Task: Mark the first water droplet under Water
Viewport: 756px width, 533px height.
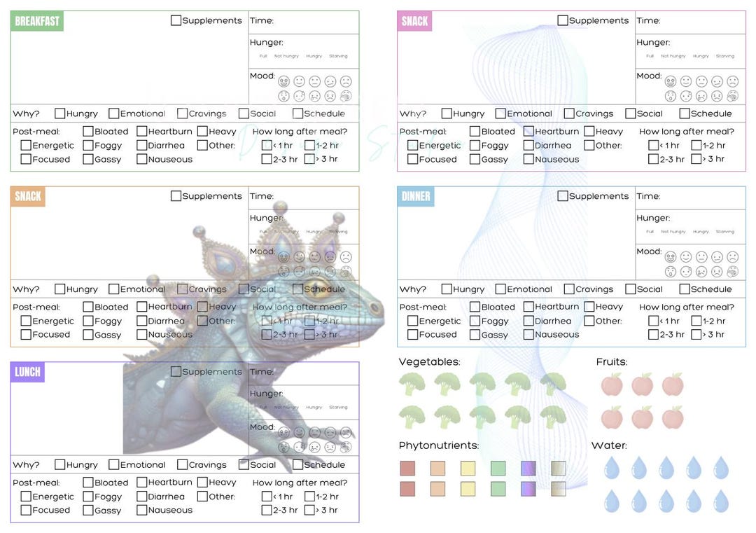Action: pyautogui.click(x=612, y=468)
